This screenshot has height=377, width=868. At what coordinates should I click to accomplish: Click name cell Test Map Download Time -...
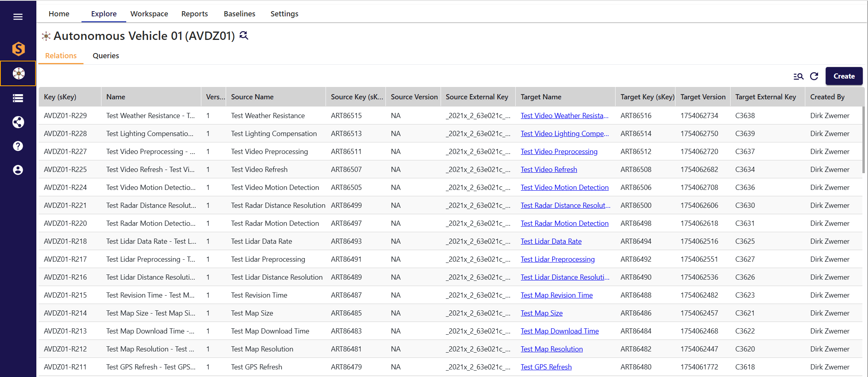150,331
